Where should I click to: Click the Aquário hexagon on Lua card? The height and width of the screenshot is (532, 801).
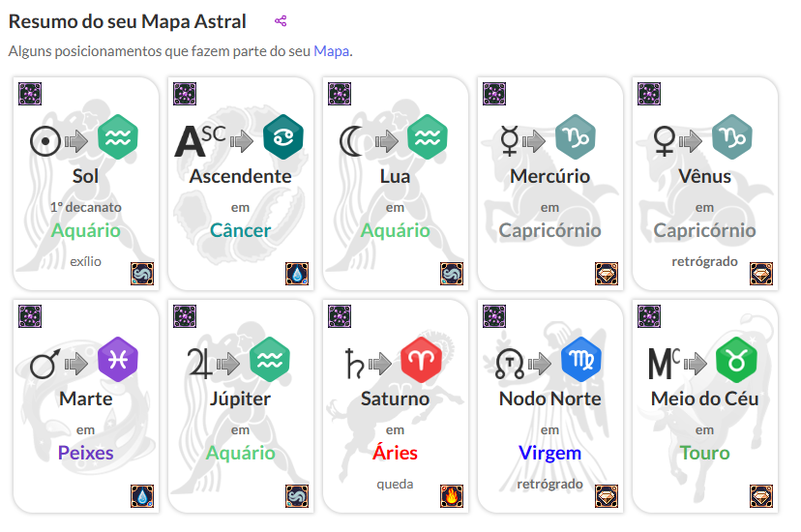tap(427, 137)
